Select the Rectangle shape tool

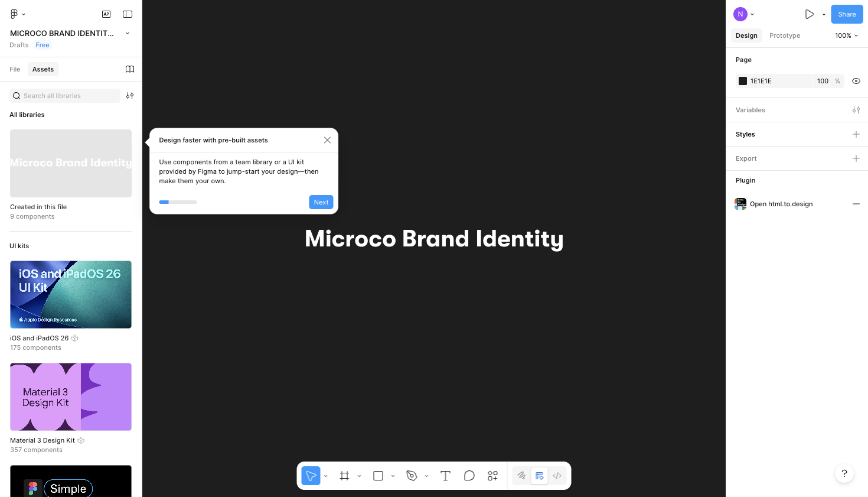378,476
